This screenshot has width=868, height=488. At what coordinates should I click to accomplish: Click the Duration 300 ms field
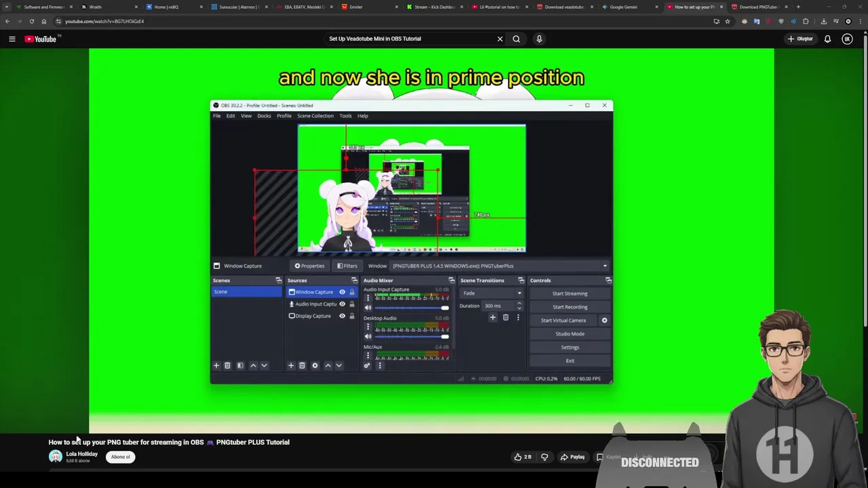[x=498, y=306]
